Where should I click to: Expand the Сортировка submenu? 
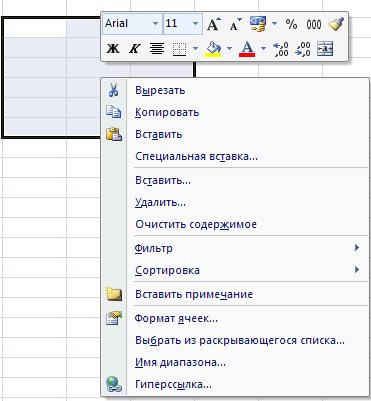coord(235,270)
